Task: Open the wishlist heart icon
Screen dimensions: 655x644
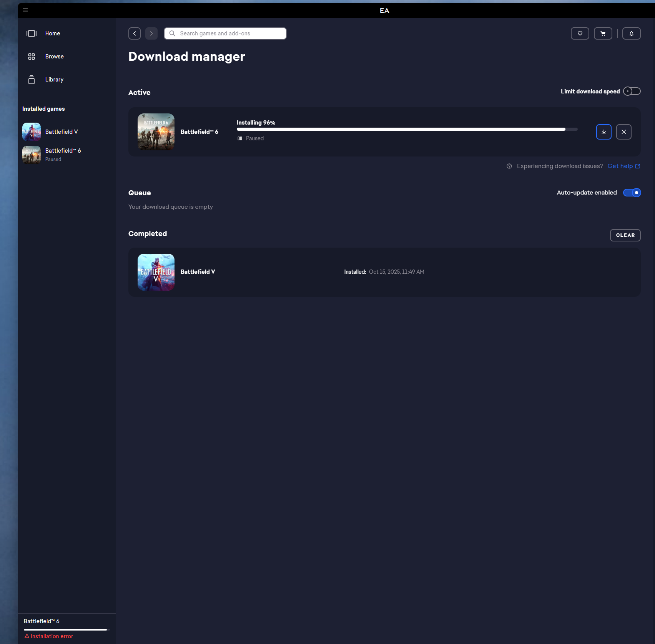Action: point(580,33)
